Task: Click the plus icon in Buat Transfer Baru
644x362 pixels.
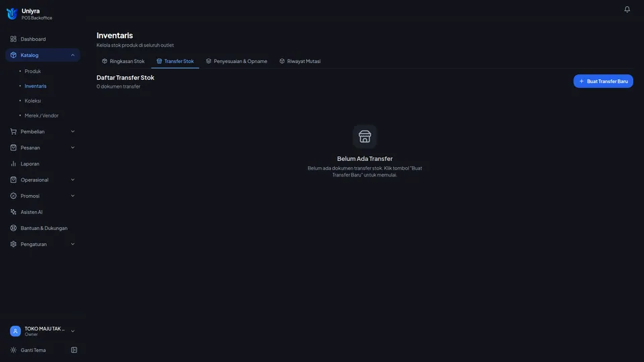Action: (x=581, y=81)
